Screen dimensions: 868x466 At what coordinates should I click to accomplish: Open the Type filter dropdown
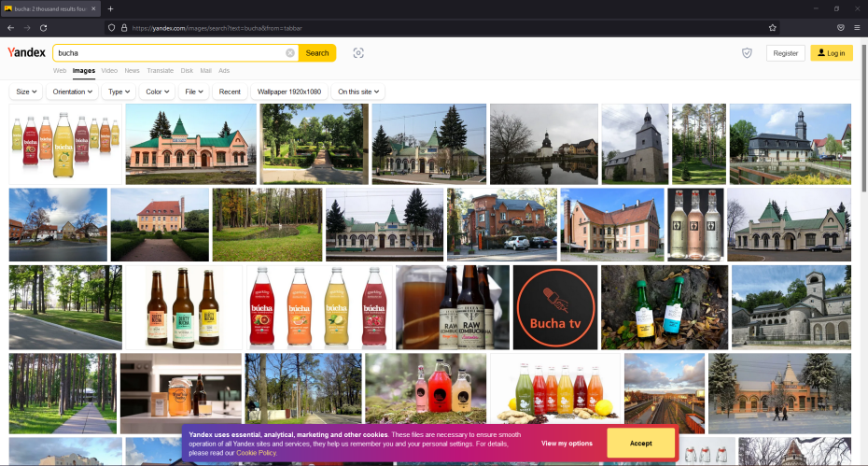[119, 92]
